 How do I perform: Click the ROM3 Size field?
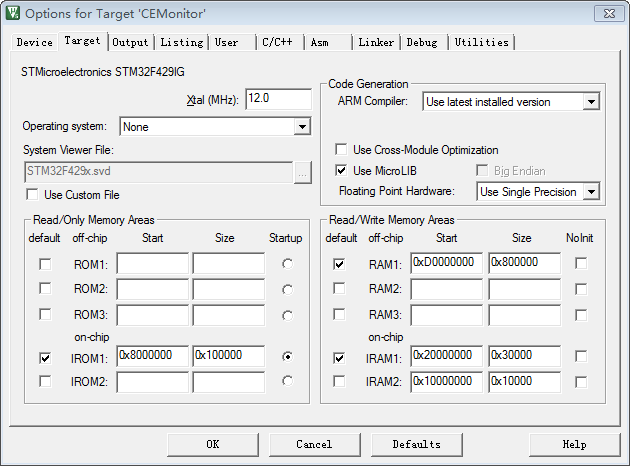tap(229, 315)
